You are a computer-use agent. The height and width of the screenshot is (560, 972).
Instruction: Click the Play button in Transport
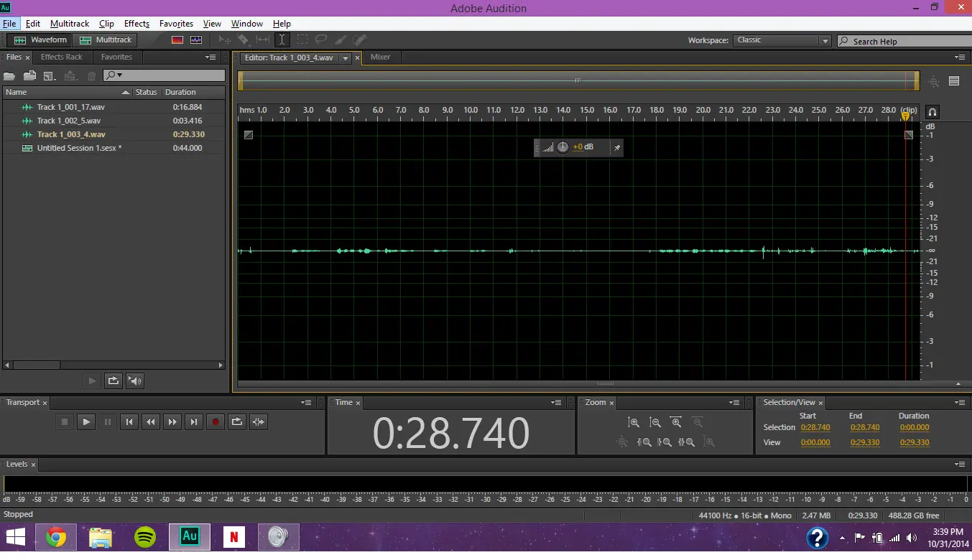[86, 422]
